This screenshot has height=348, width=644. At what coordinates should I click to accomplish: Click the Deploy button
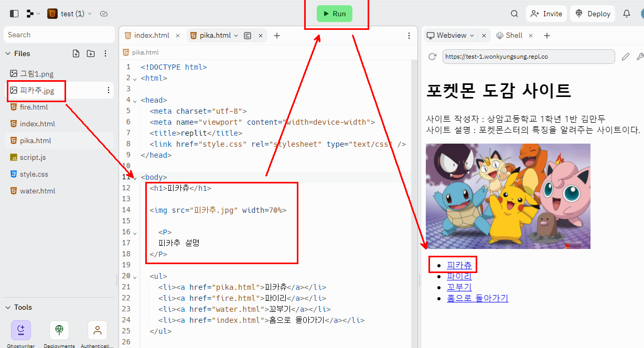593,14
